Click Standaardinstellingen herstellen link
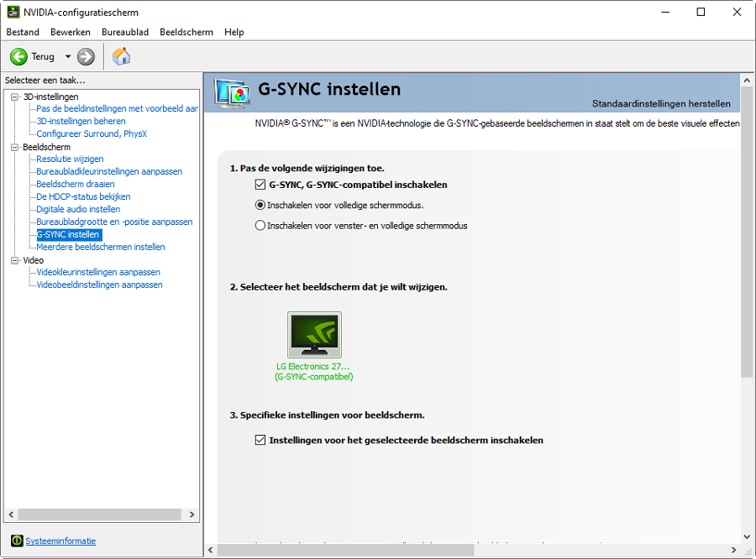The image size is (756, 559). click(660, 104)
